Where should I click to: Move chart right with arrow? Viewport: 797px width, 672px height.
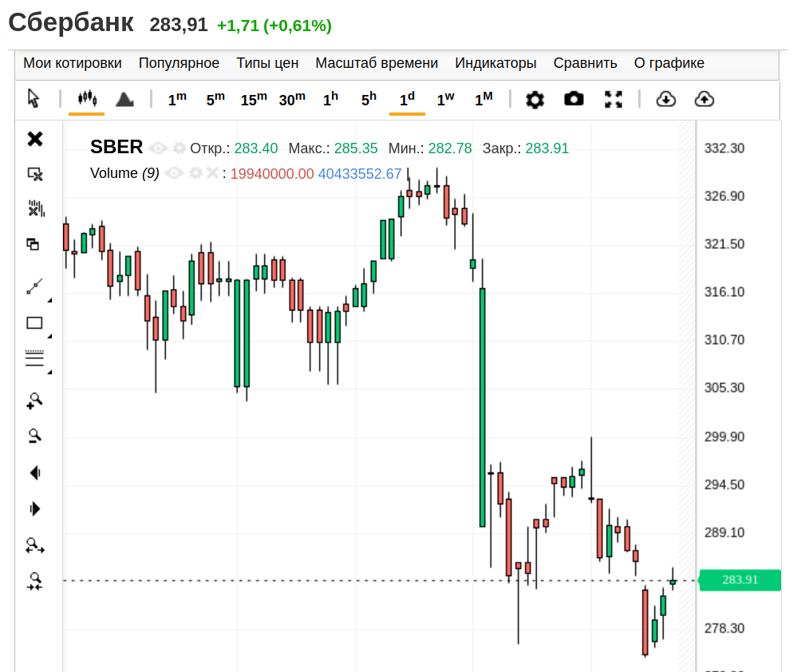click(x=35, y=509)
